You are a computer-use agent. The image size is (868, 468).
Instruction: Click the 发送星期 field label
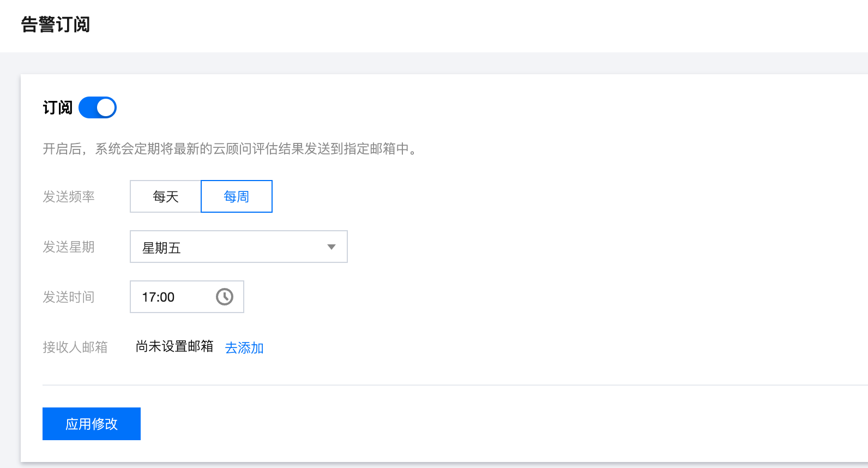point(69,247)
